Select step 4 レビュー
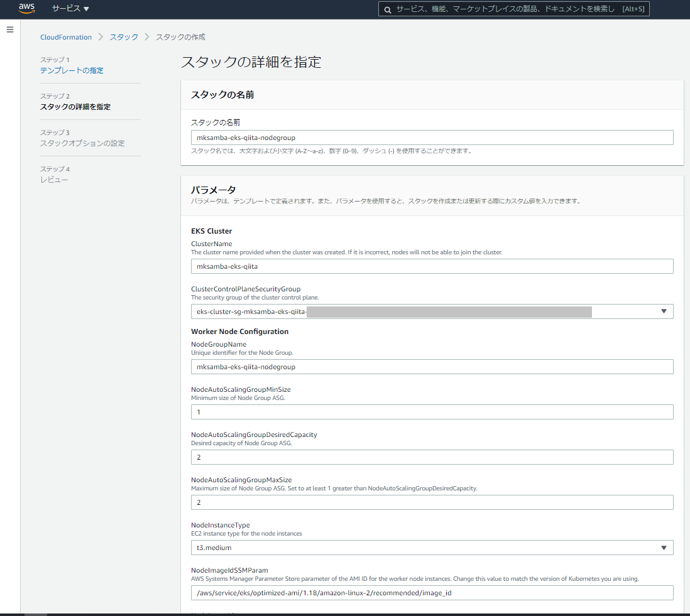Image resolution: width=690 pixels, height=616 pixels. coord(54,180)
